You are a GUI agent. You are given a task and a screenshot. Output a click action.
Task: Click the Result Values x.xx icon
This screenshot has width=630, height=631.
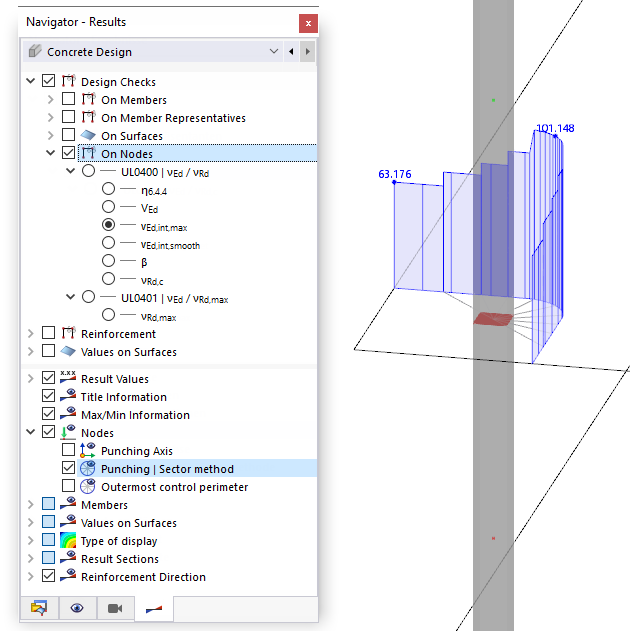(x=68, y=377)
